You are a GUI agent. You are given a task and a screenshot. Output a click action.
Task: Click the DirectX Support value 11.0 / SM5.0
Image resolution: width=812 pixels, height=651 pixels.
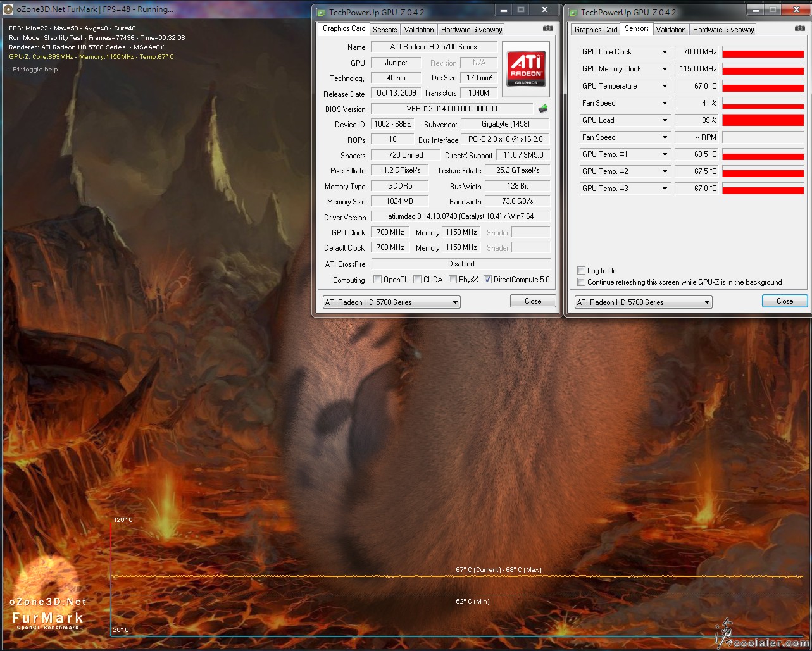[524, 155]
